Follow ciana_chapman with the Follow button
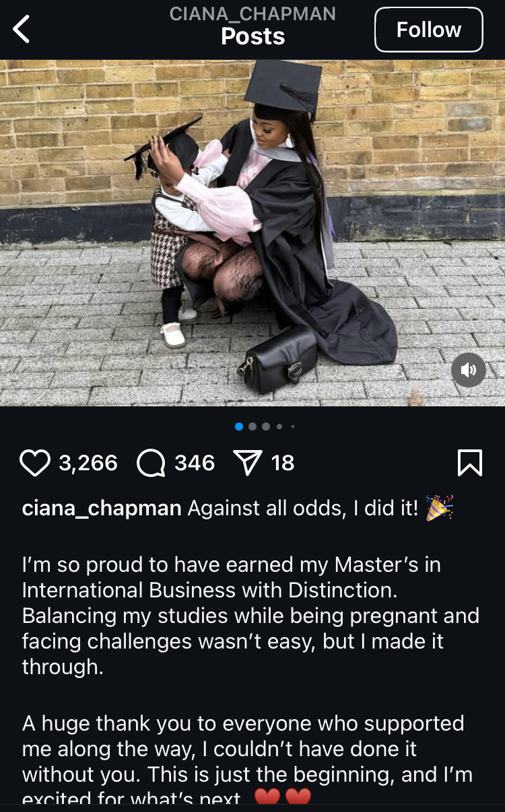This screenshot has width=505, height=812. 429,30
